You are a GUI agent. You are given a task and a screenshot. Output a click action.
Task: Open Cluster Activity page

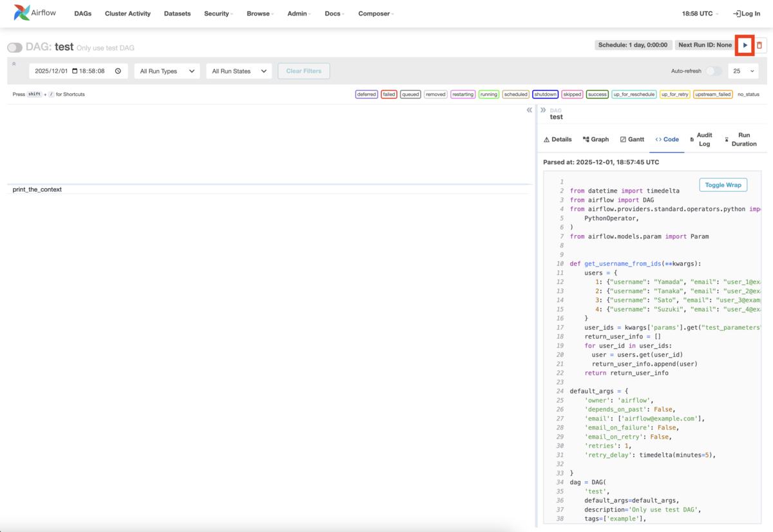tap(128, 14)
